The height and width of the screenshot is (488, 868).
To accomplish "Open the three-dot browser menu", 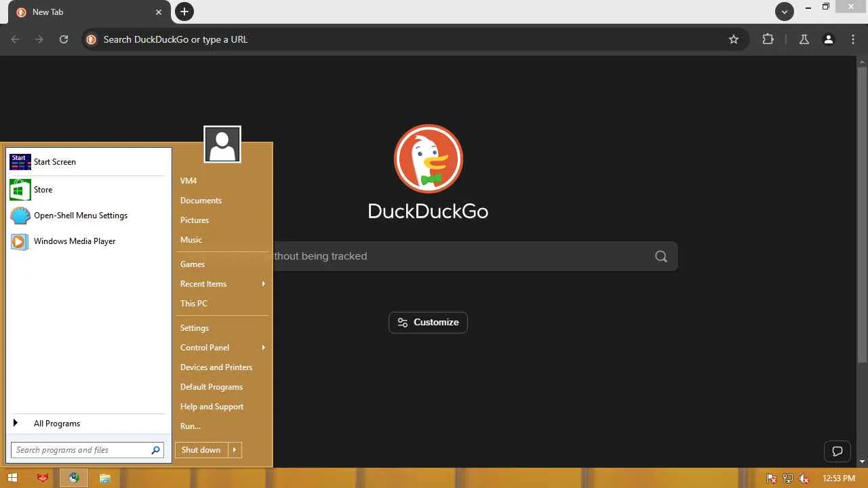I will coord(853,39).
